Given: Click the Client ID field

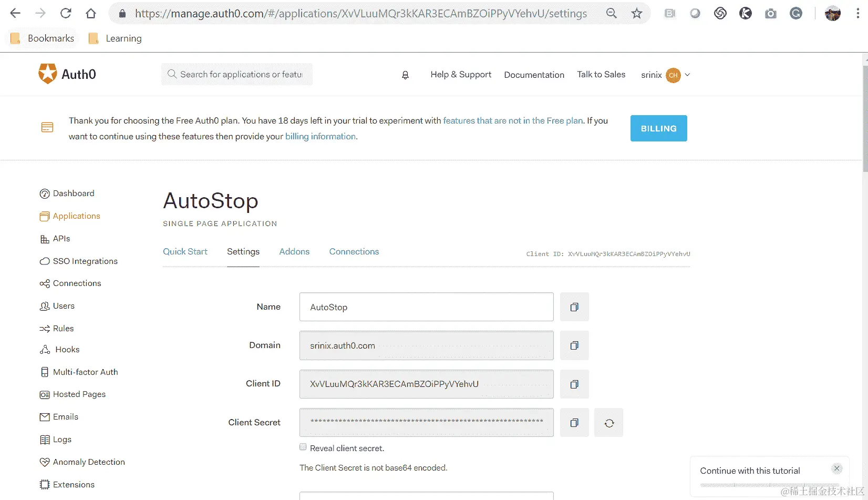Looking at the screenshot, I should pyautogui.click(x=427, y=384).
